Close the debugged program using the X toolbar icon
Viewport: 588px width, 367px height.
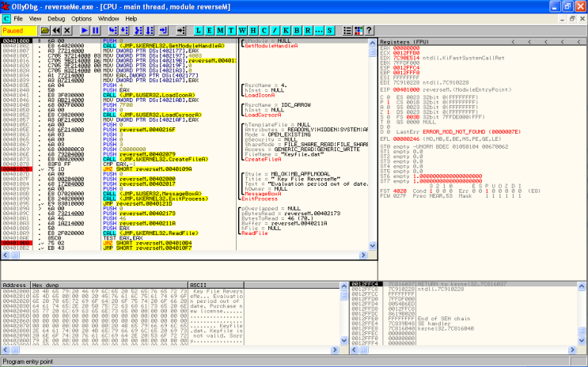click(x=67, y=31)
